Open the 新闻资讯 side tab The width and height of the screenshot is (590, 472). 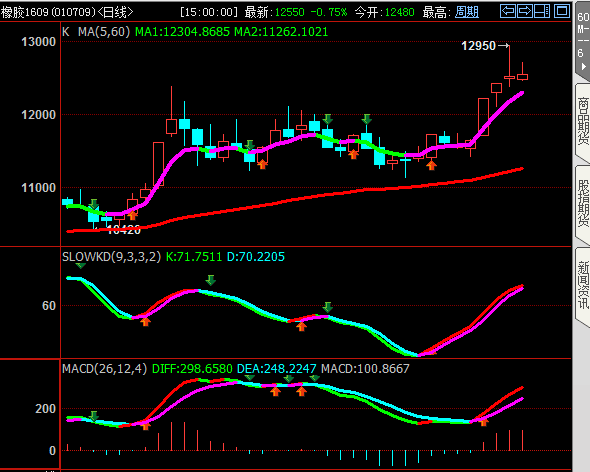(583, 285)
